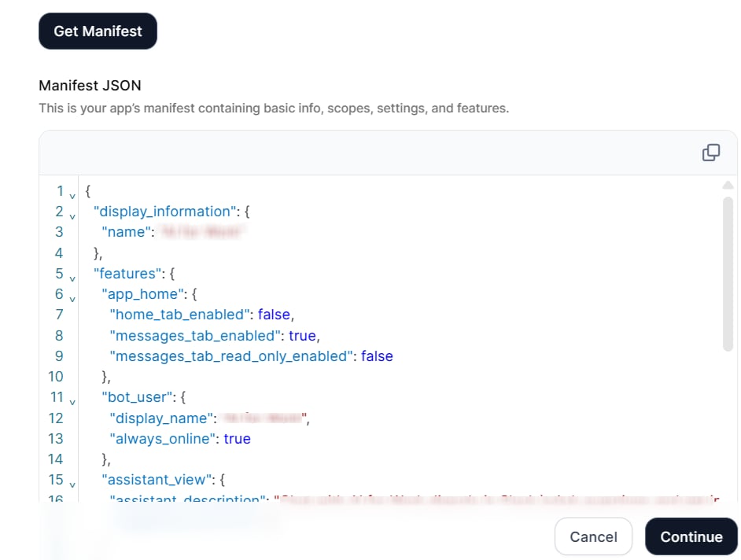The image size is (741, 560).
Task: Click the Cancel button
Action: point(593,536)
